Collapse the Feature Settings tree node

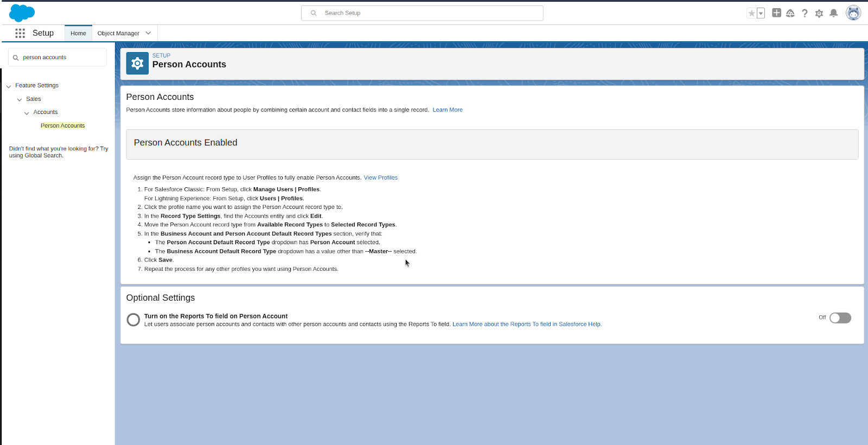click(9, 86)
